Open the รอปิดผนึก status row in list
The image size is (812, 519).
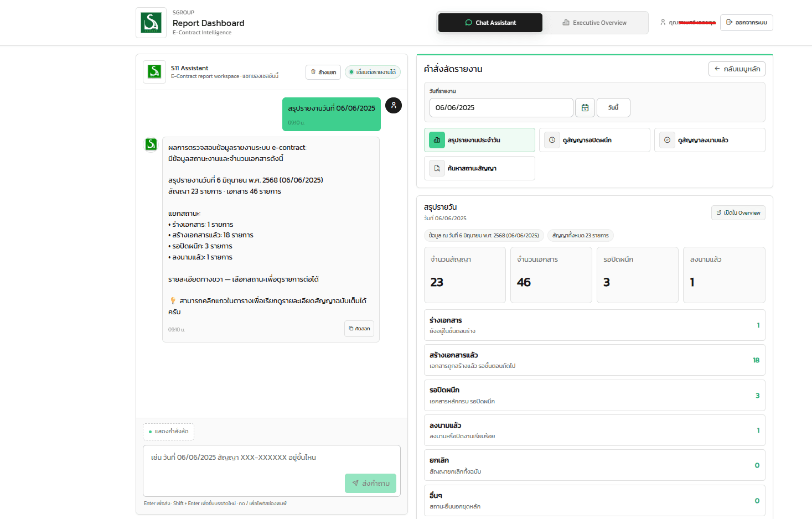pyautogui.click(x=594, y=395)
